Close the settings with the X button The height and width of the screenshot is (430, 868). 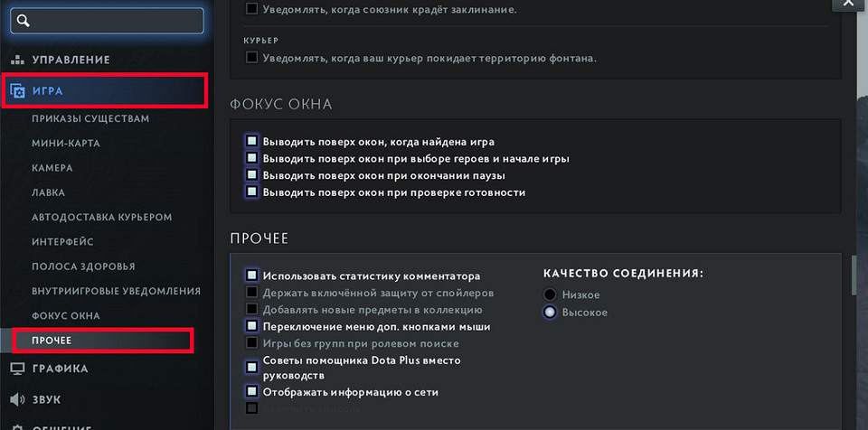tap(848, 5)
